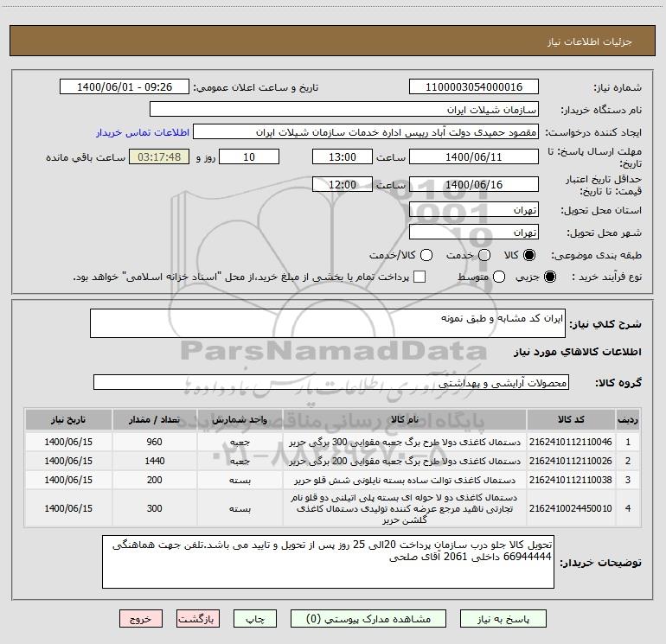Screen dimensions: 666x644
Task: Click product code 2162410112110026
Action: click(571, 461)
